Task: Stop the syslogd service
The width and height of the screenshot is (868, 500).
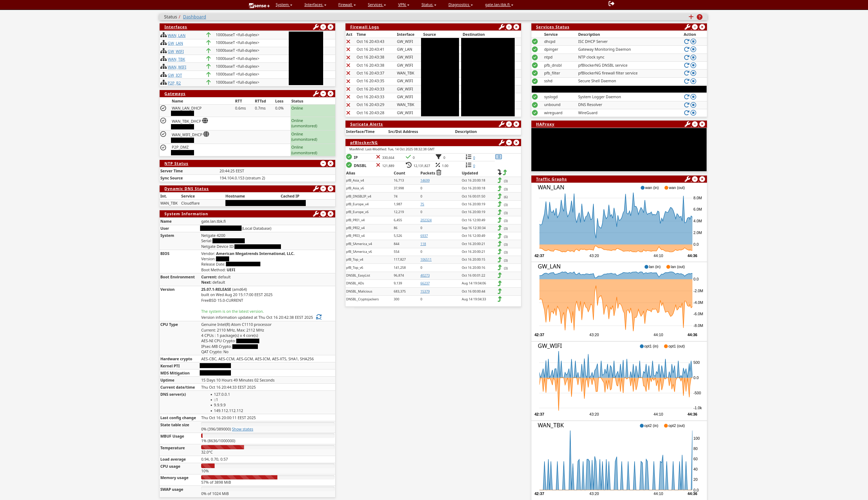Action: pyautogui.click(x=693, y=97)
